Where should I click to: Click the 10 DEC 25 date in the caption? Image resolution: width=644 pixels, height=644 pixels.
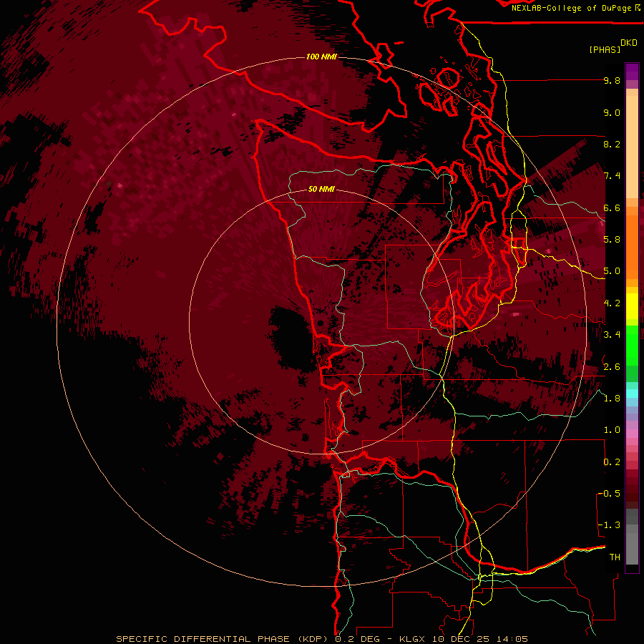pos(460,639)
